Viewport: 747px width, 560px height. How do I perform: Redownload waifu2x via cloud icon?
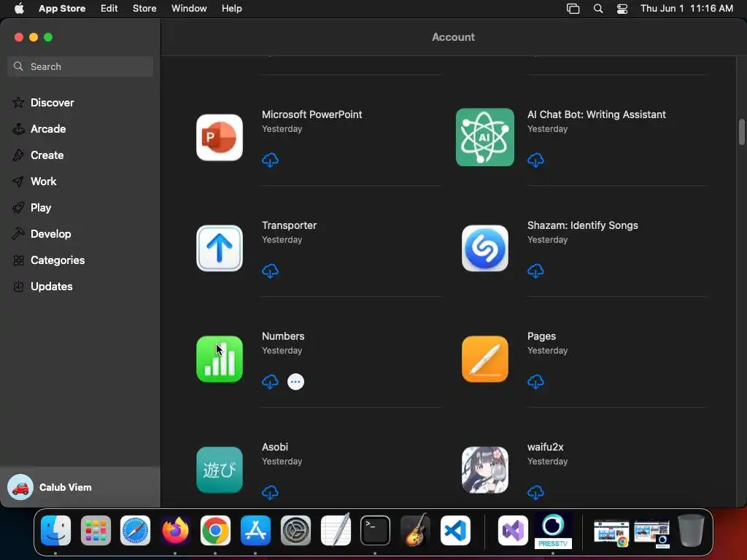coord(535,492)
